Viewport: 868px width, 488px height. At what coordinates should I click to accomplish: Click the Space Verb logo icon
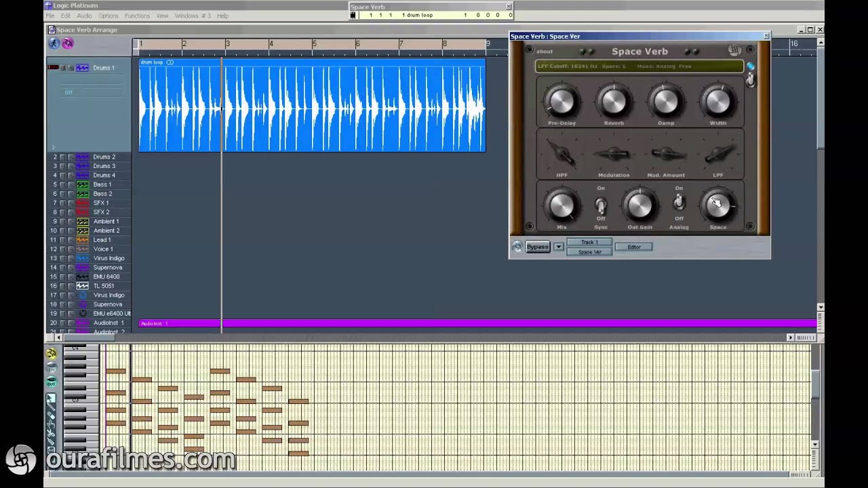click(734, 50)
